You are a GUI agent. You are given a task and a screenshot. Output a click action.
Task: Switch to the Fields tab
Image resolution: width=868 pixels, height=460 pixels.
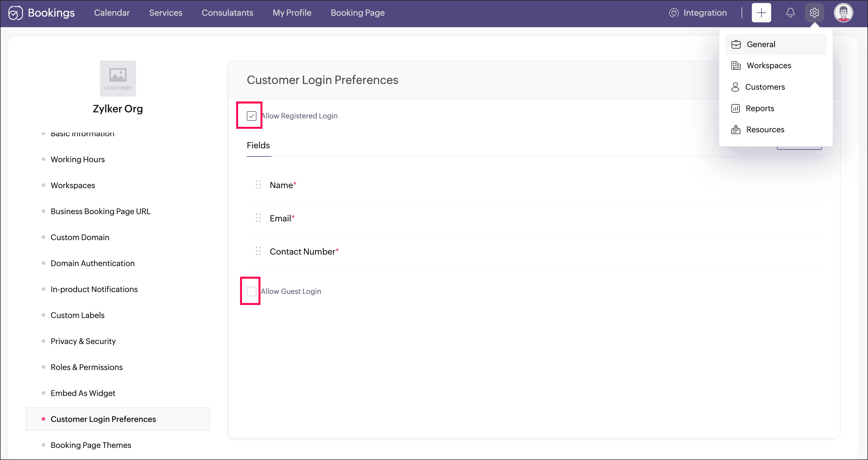click(258, 145)
